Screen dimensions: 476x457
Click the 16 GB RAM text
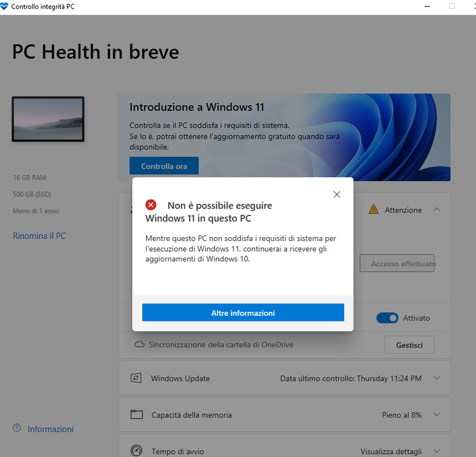click(30, 178)
